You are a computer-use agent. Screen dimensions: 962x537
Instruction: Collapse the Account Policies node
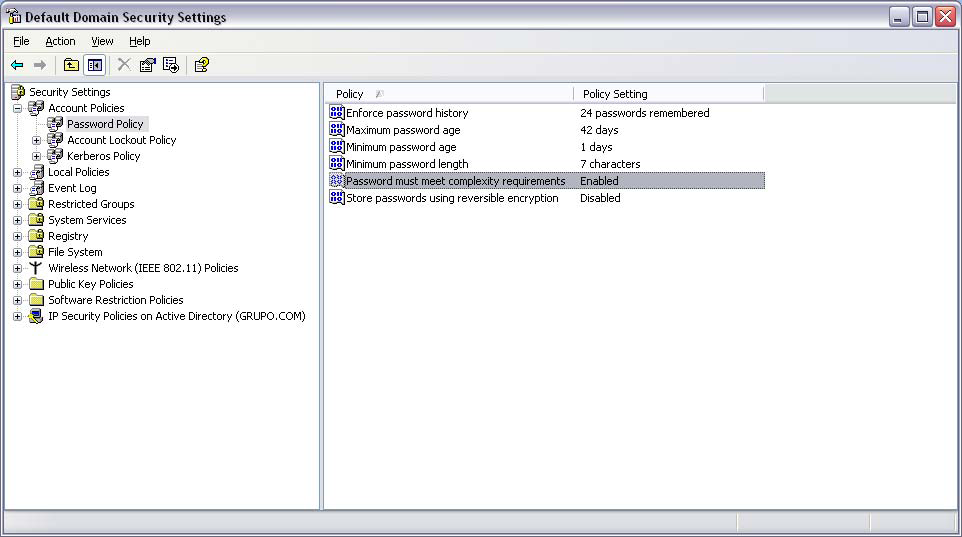(x=17, y=109)
